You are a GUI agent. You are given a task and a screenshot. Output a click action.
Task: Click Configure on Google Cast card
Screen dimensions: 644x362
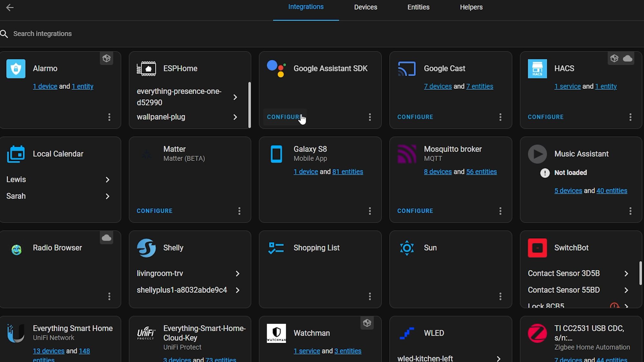(x=415, y=117)
